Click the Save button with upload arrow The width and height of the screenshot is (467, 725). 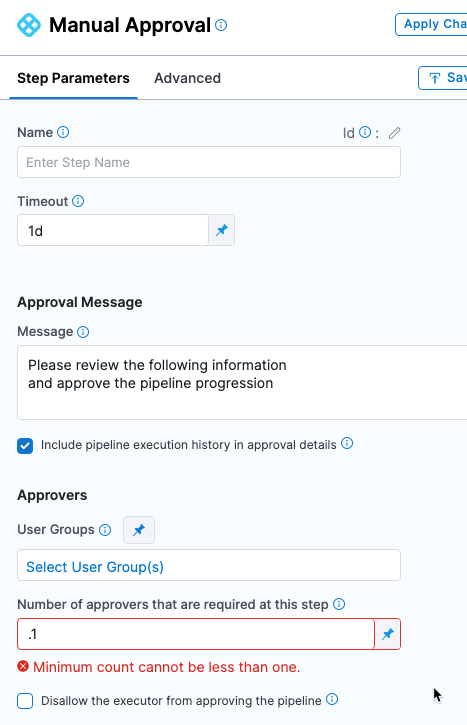(442, 78)
